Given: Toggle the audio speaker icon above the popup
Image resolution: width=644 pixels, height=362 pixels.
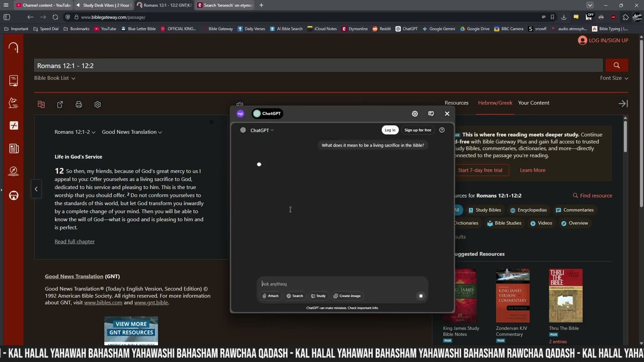Looking at the screenshot, I should point(239,104).
